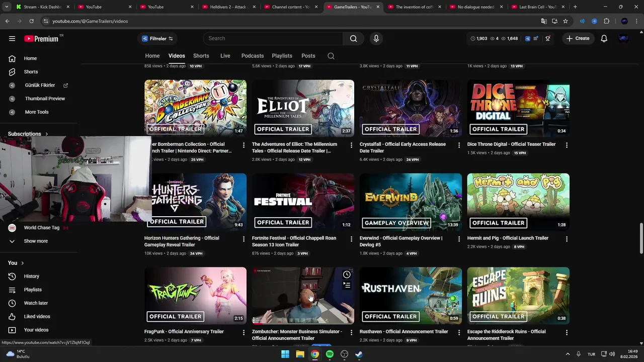
Task: Search within channel using magnifier icon
Action: coord(331,56)
